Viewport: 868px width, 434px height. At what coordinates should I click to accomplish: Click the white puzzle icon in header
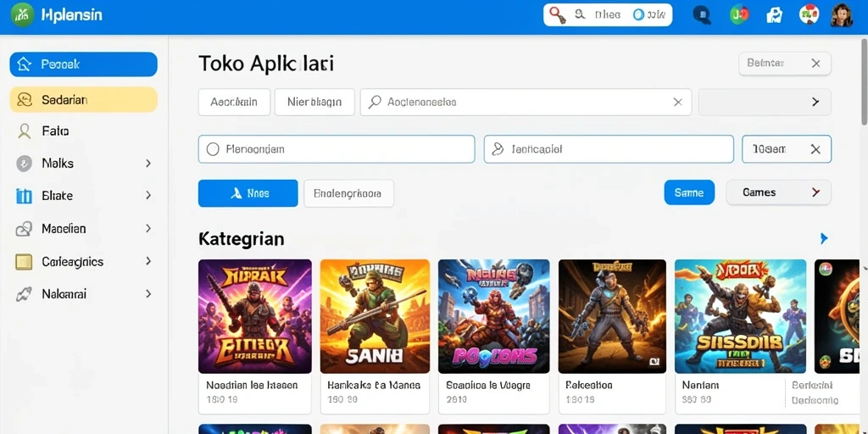[775, 15]
